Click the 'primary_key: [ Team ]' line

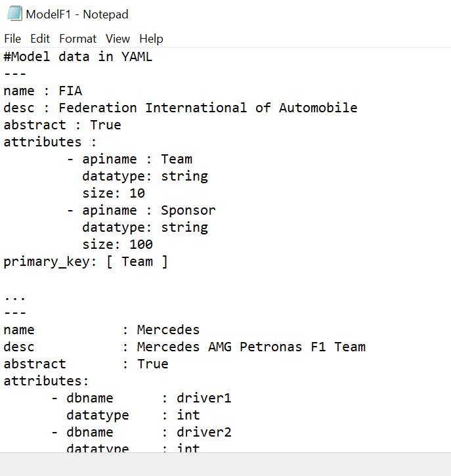point(85,261)
